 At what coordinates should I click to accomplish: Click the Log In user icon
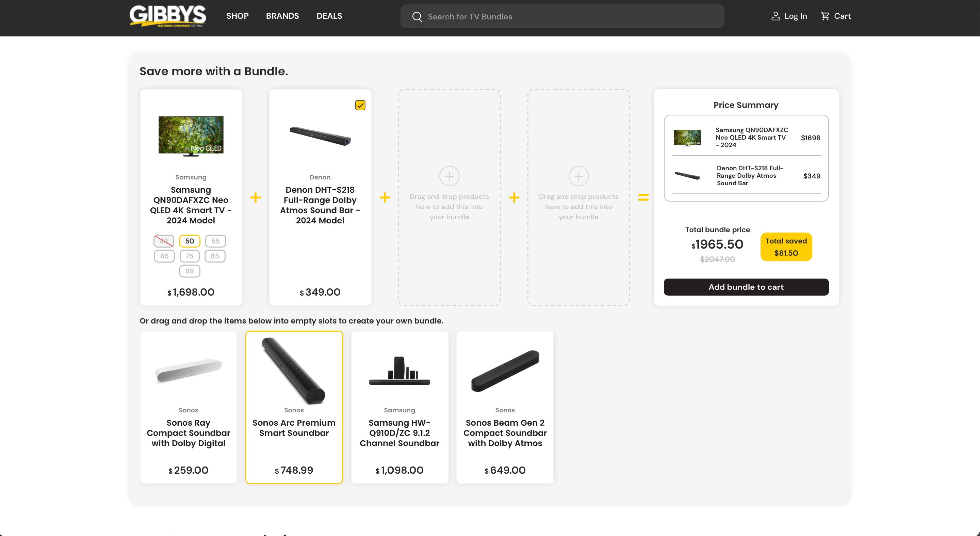click(775, 16)
